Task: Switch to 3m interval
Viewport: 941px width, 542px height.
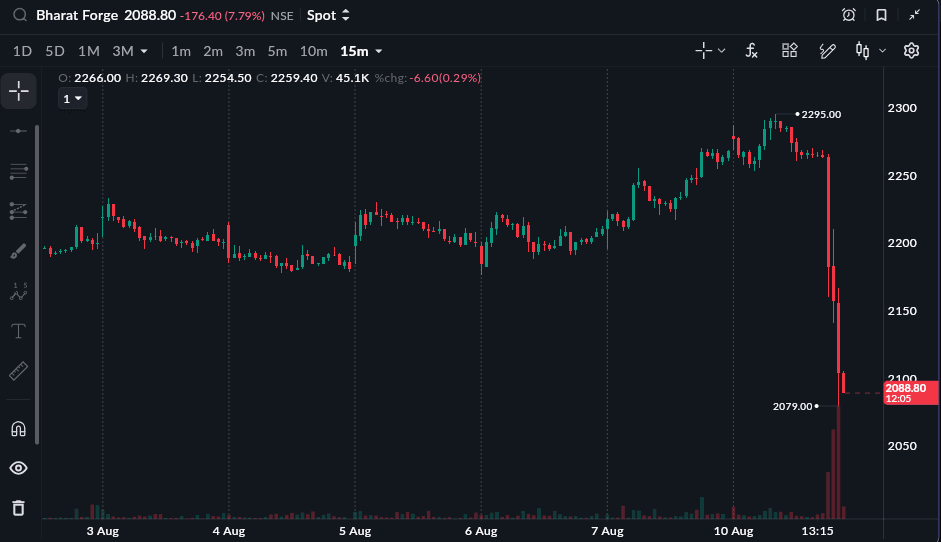Action: [245, 52]
